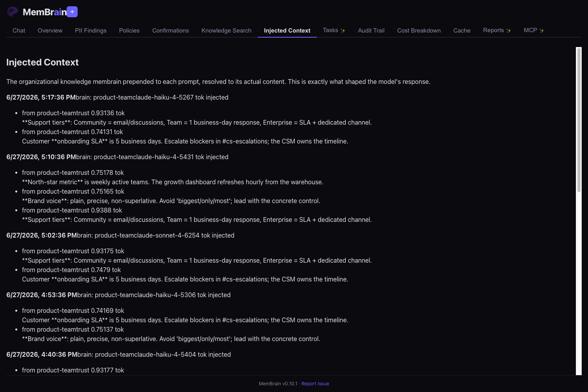Switch to the Overview tab
The height and width of the screenshot is (392, 588).
(50, 31)
